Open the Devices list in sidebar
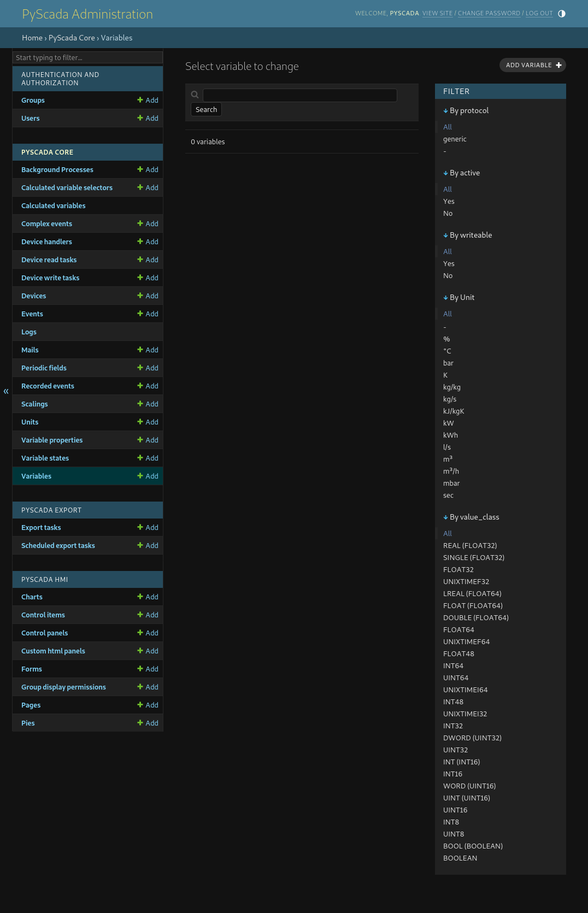The width and height of the screenshot is (588, 913). [x=34, y=296]
